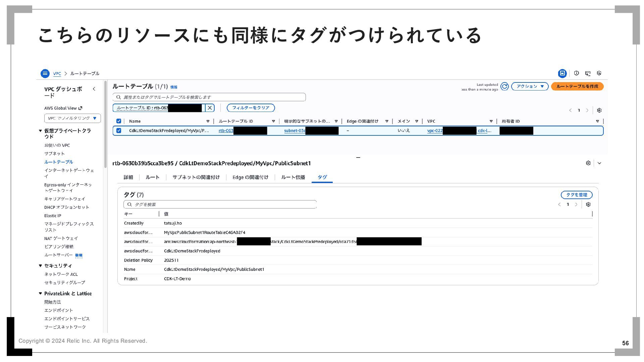Switch to the ルート tab
Screen dimensions: 644x362
pos(152,177)
